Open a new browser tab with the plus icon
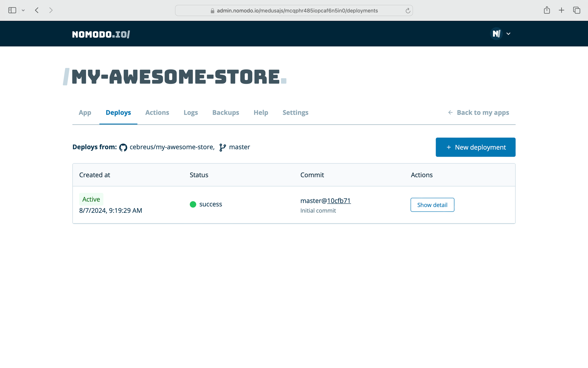Screen dimensions: 588x368 561,10
